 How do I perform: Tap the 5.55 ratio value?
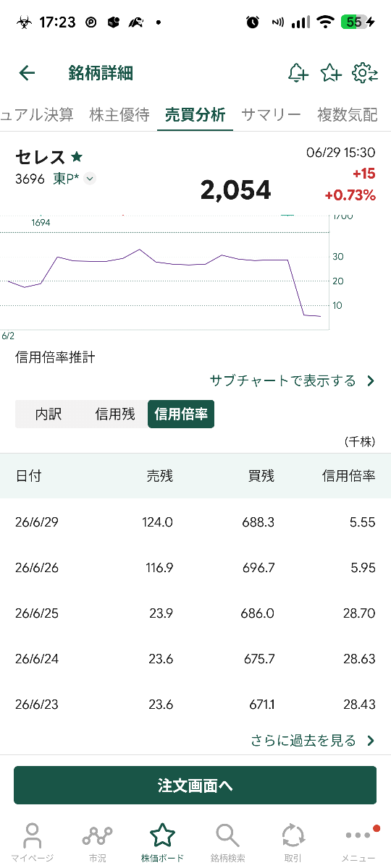(x=362, y=522)
